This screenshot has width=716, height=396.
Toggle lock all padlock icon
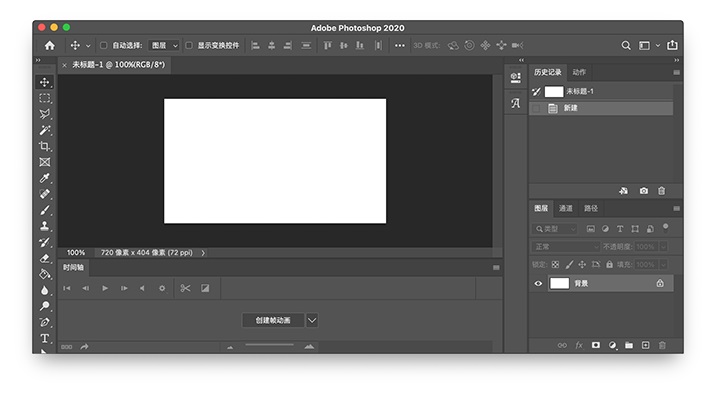pyautogui.click(x=609, y=264)
